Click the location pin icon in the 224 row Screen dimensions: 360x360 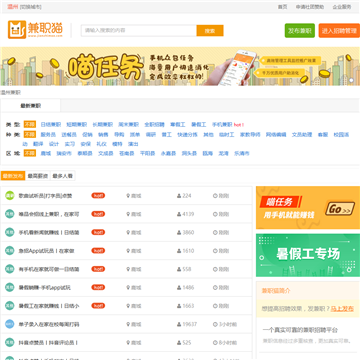click(x=128, y=196)
